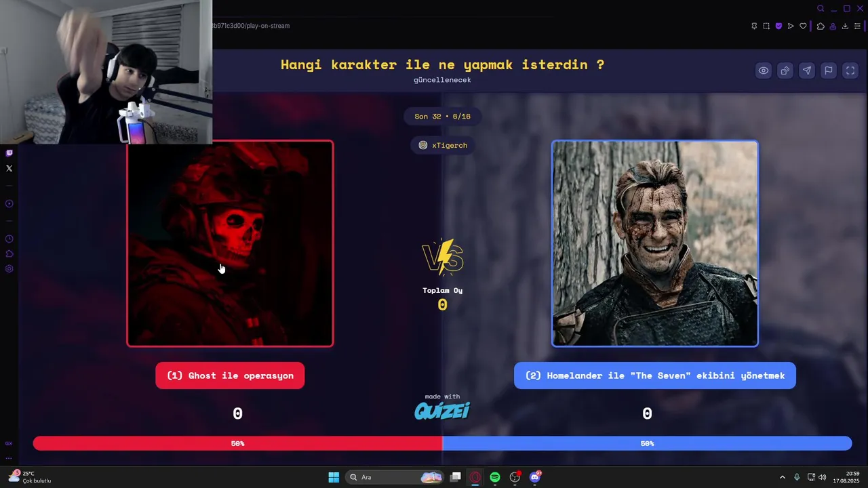Open the sidebar Player icon
868x488 pixels.
coord(9,203)
